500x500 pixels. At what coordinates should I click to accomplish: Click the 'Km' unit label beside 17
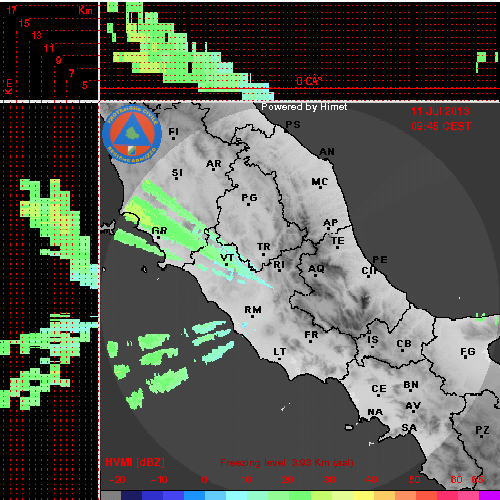pos(85,10)
